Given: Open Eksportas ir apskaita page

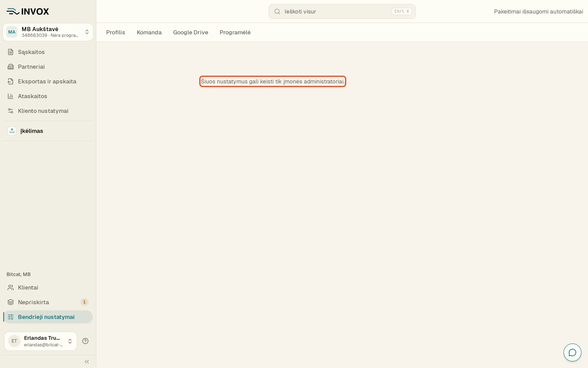Looking at the screenshot, I should coord(48,81).
